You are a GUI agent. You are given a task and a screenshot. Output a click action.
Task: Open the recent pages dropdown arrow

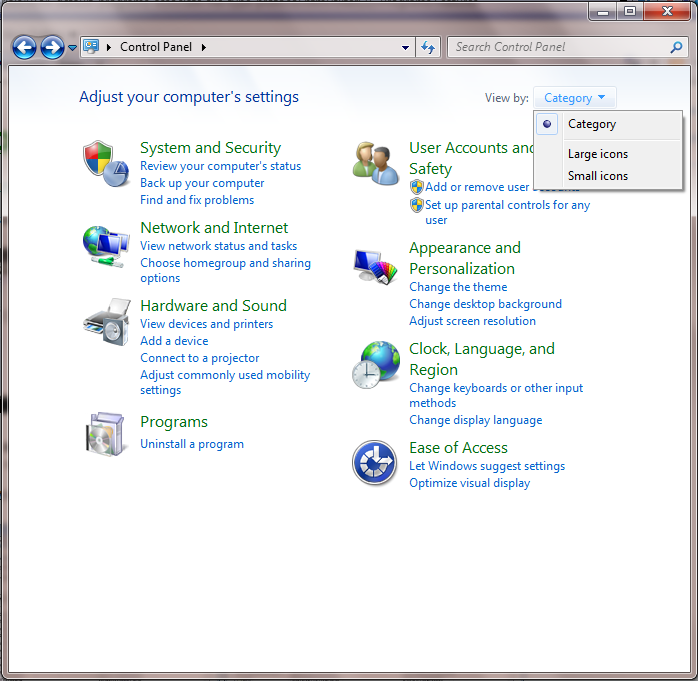72,47
